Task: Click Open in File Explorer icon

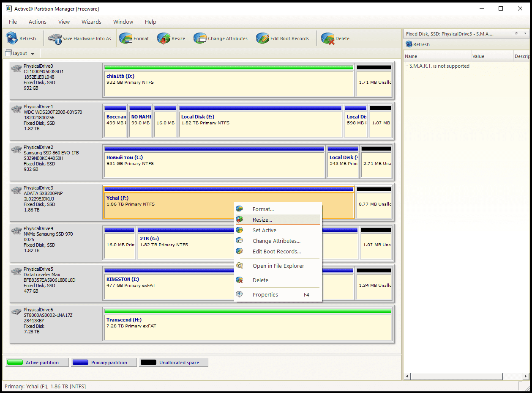Action: 240,266
